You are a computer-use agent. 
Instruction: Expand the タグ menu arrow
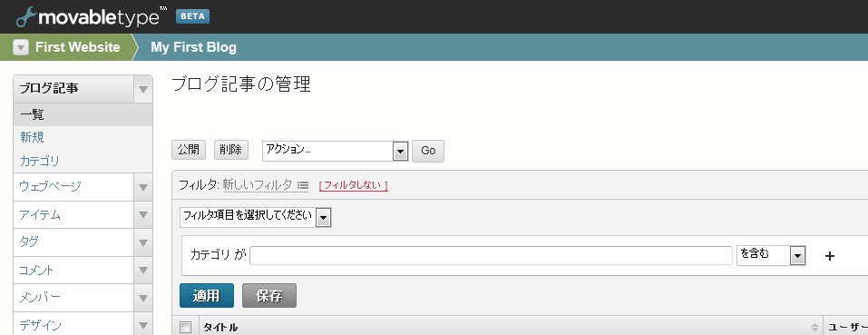143,242
